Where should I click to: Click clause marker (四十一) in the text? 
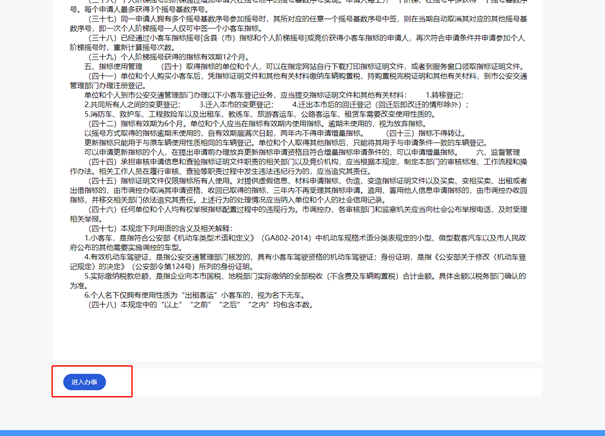[103, 76]
